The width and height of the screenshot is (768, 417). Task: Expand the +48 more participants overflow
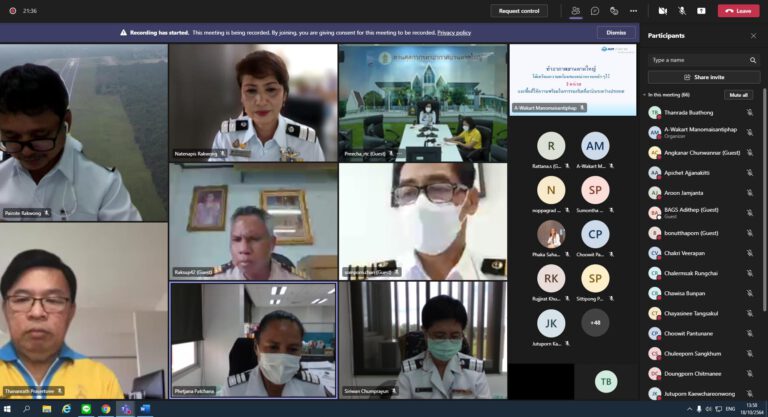pyautogui.click(x=595, y=322)
